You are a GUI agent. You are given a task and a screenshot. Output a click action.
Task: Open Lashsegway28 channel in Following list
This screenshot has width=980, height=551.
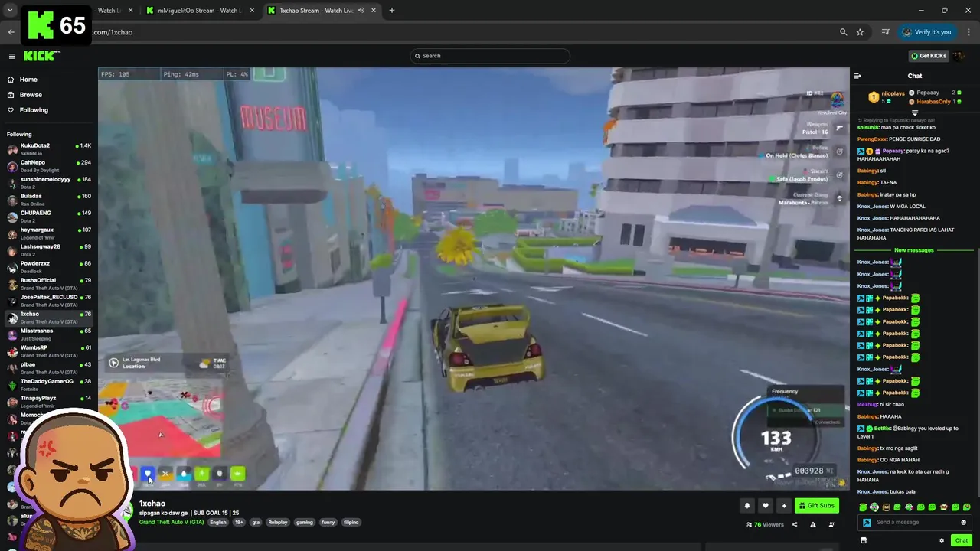[x=47, y=249]
